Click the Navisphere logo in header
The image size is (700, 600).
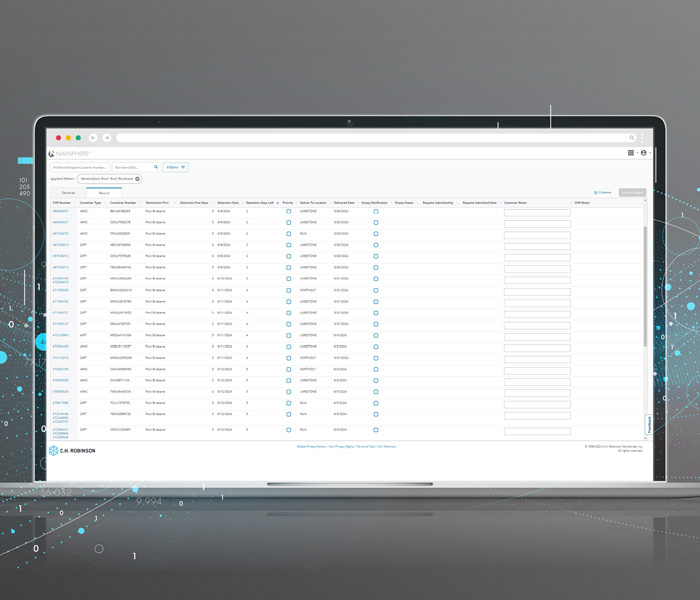click(x=70, y=154)
